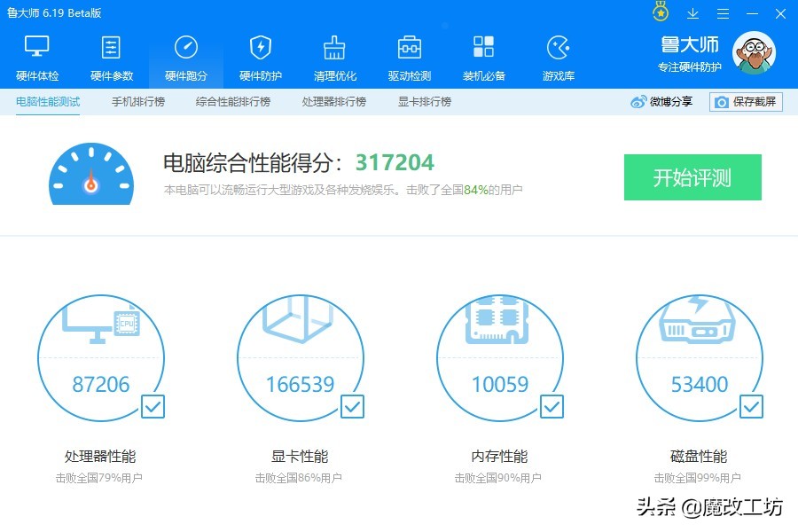Launch 清理优化 cleanup optimization
The height and width of the screenshot is (532, 798).
[333, 56]
